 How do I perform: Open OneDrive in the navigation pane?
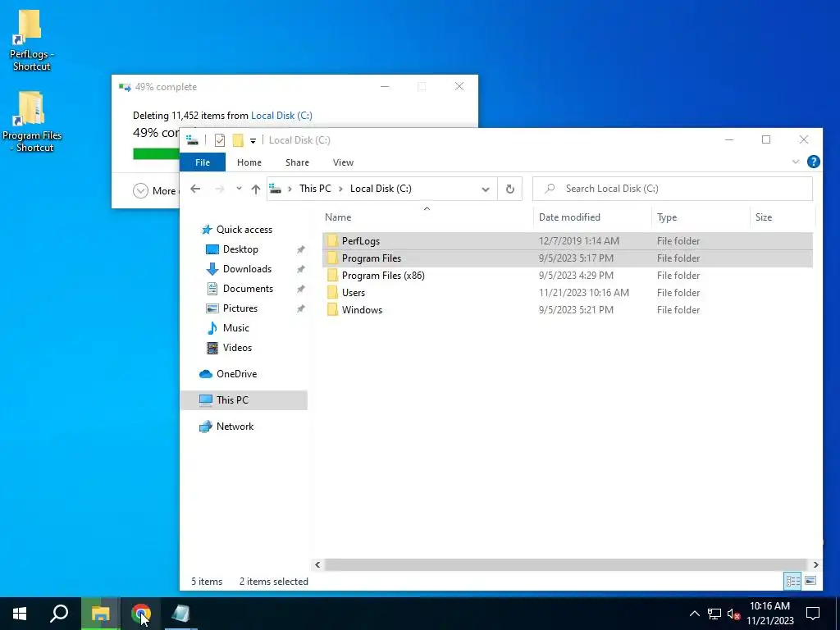(228, 374)
